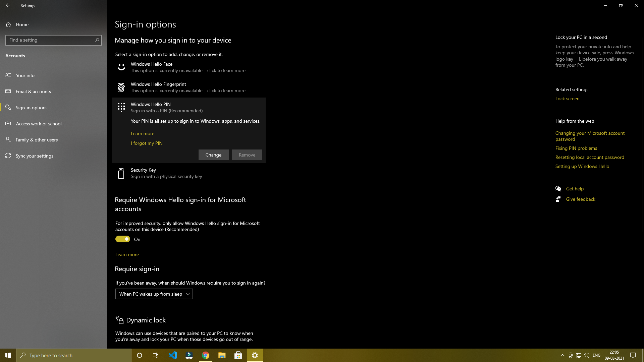Image resolution: width=644 pixels, height=362 pixels.
Task: Show hidden system tray icons
Action: tap(562, 355)
